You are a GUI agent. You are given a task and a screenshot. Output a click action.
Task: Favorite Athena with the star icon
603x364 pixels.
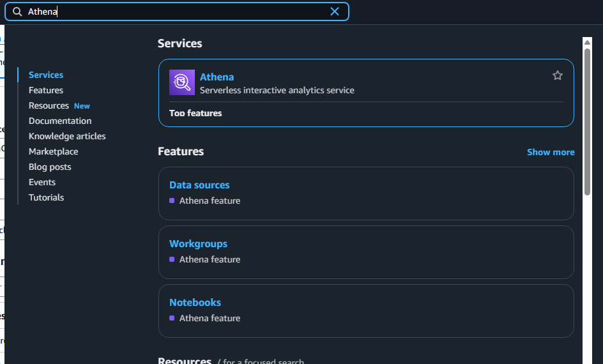coord(557,75)
